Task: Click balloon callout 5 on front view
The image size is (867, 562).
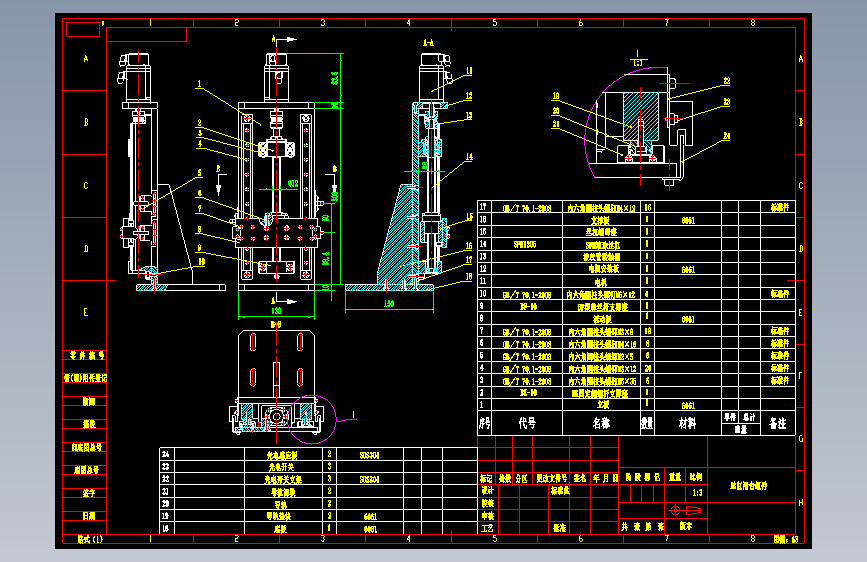Action: [200, 173]
